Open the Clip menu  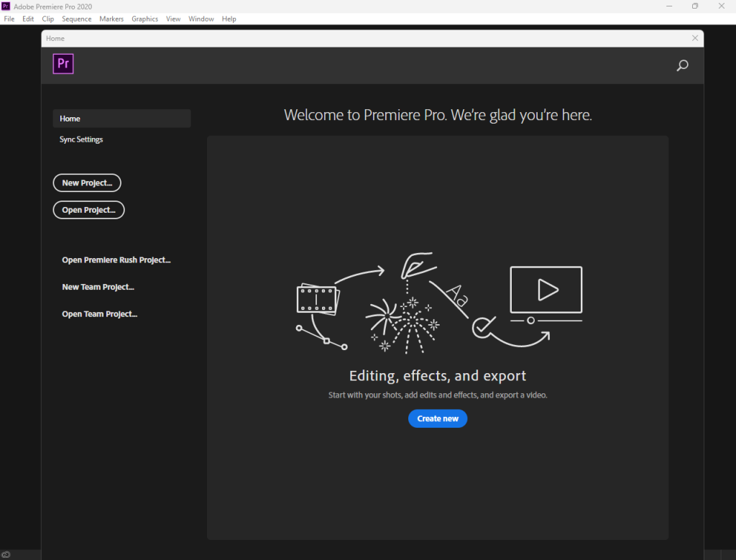[x=48, y=19]
